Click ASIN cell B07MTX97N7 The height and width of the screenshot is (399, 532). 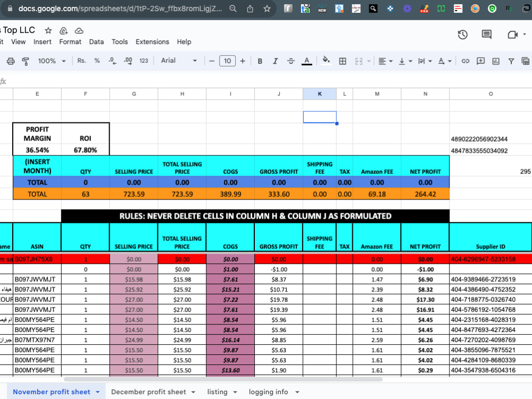(37, 339)
